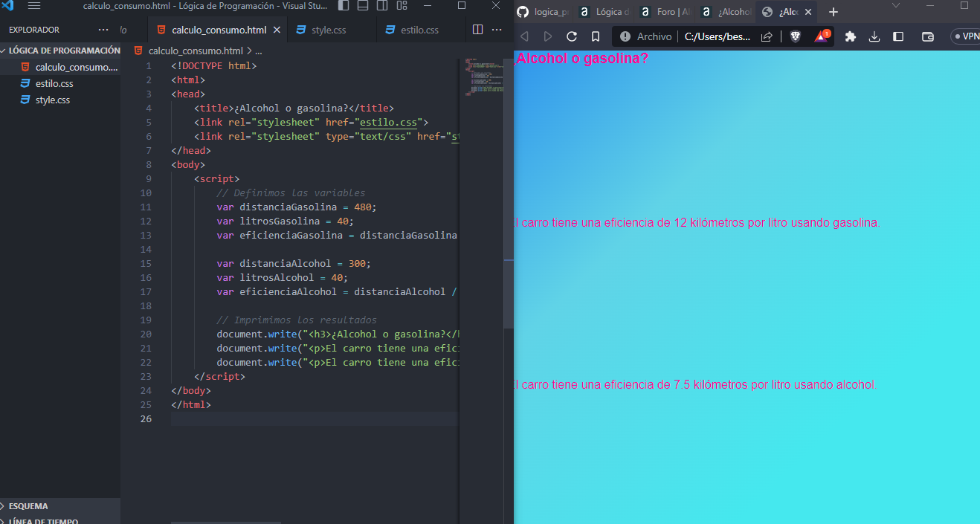Click the "var litrosAlcohol = 40;" line
Viewport: 980px width, 524px height.
[x=283, y=277]
